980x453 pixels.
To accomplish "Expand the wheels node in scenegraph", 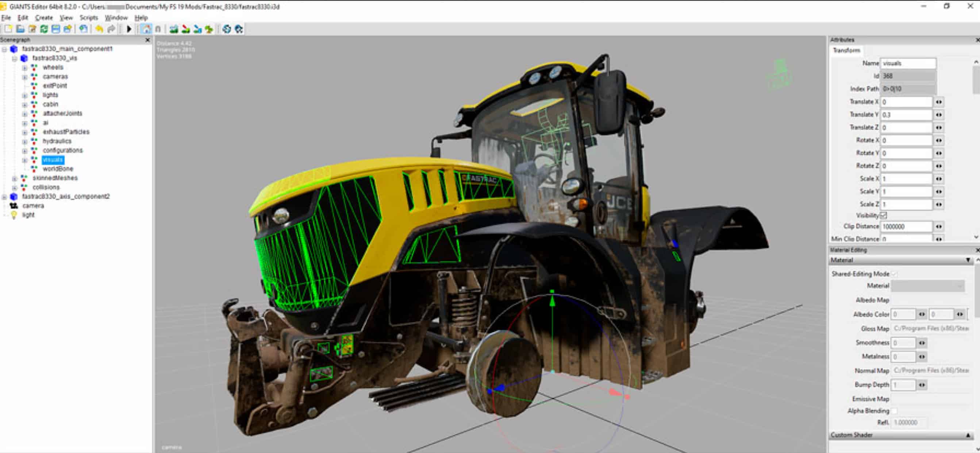I will [x=25, y=67].
